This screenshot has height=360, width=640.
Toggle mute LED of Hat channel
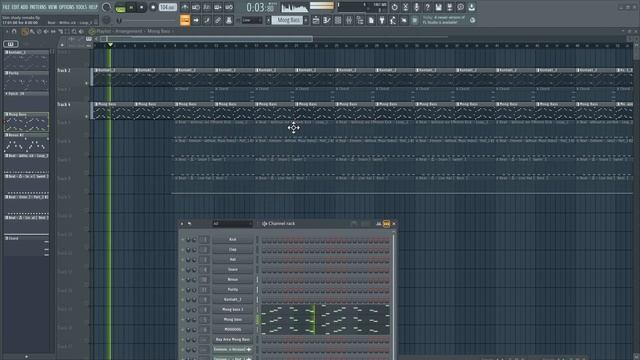[x=182, y=260]
